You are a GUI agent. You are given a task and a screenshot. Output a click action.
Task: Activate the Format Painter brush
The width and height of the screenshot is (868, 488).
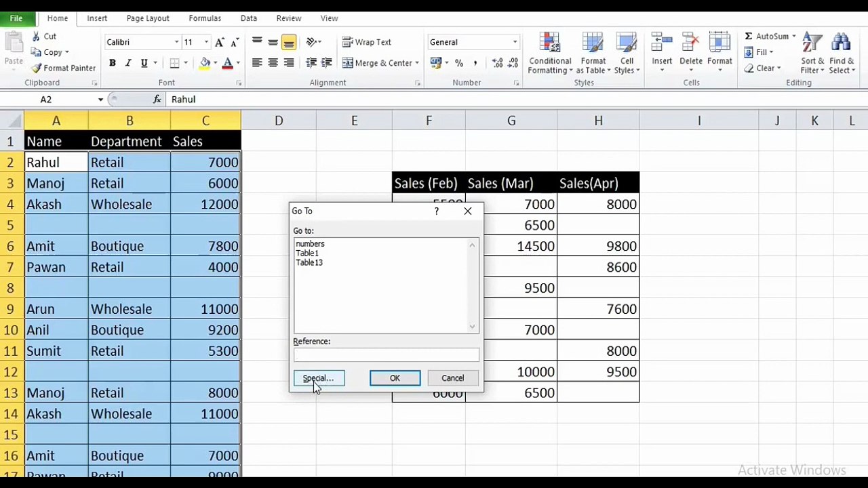[x=64, y=68]
